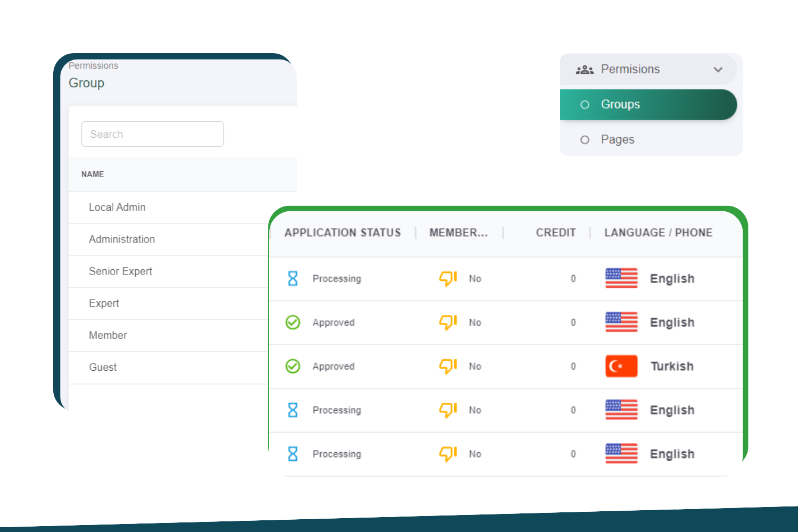Click the Turkish language label
798x532 pixels.
[x=672, y=366]
